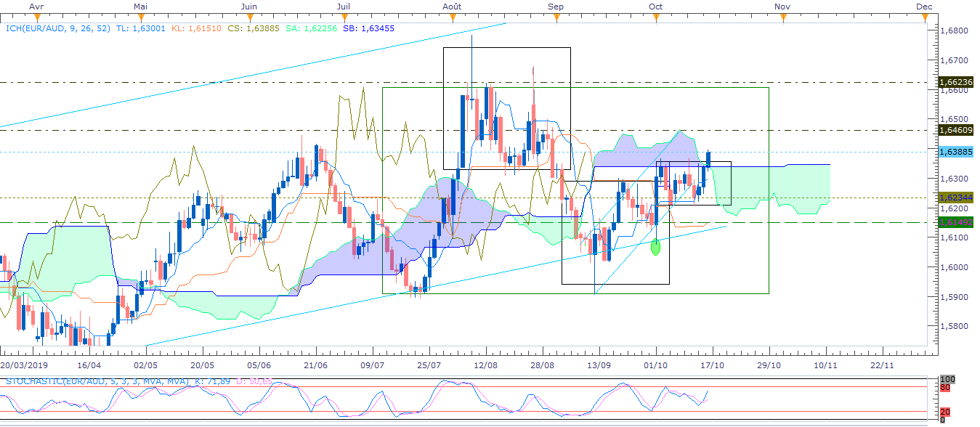Click the 05/06 date axis label
Image resolution: width=980 pixels, height=427 pixels.
(259, 367)
